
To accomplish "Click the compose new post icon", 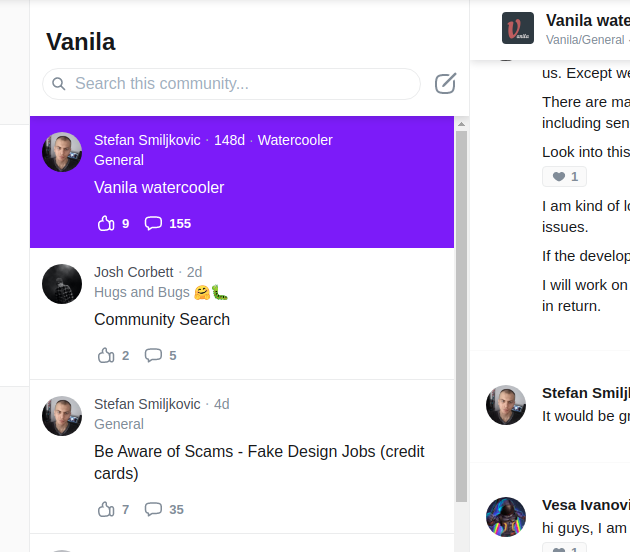I will click(x=445, y=83).
